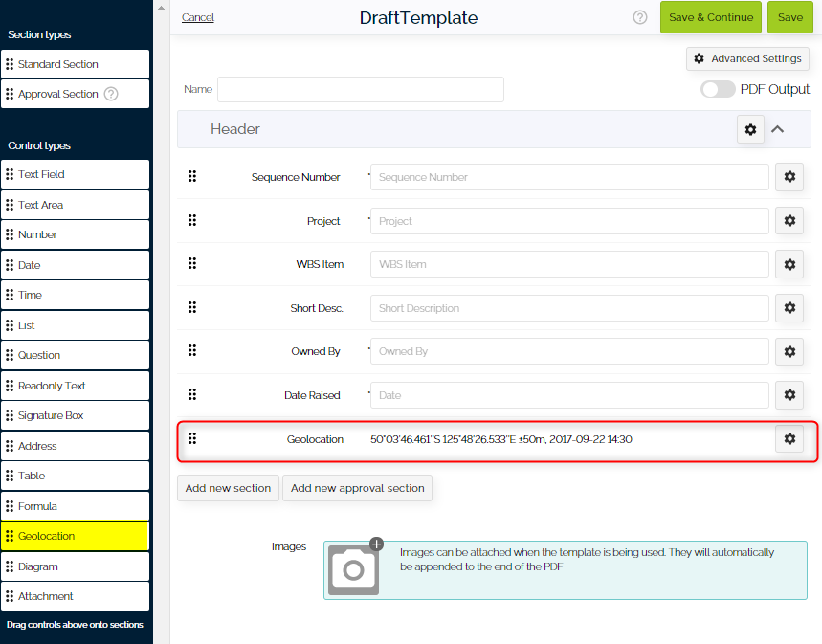Click the Cancel link
The height and width of the screenshot is (644, 822).
pos(197,17)
